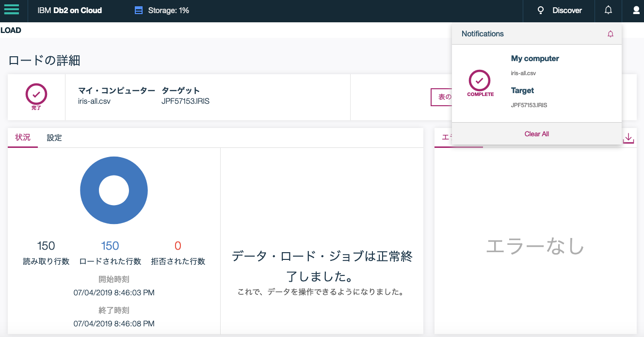Click the Storage usage icon
This screenshot has width=644, height=337.
tap(139, 10)
